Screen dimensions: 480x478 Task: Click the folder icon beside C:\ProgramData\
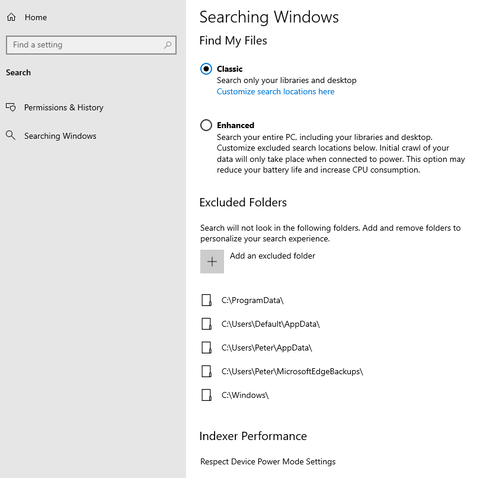click(206, 300)
